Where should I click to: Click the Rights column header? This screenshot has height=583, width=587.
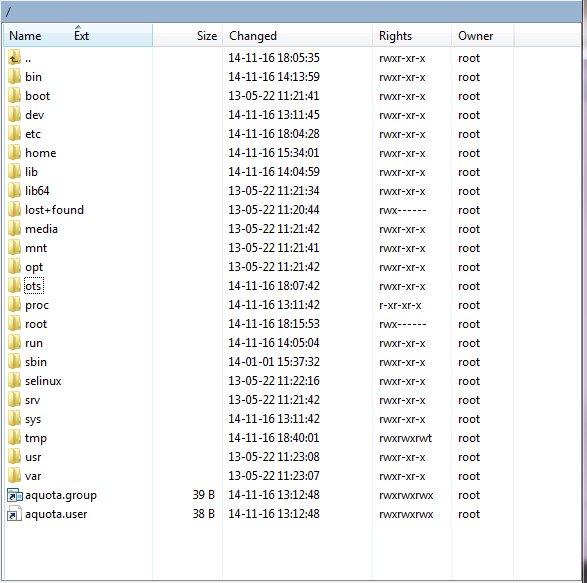click(x=395, y=36)
